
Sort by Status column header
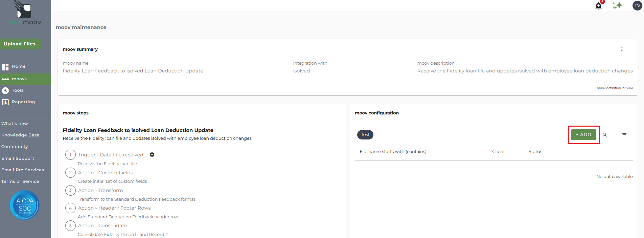pyautogui.click(x=535, y=152)
